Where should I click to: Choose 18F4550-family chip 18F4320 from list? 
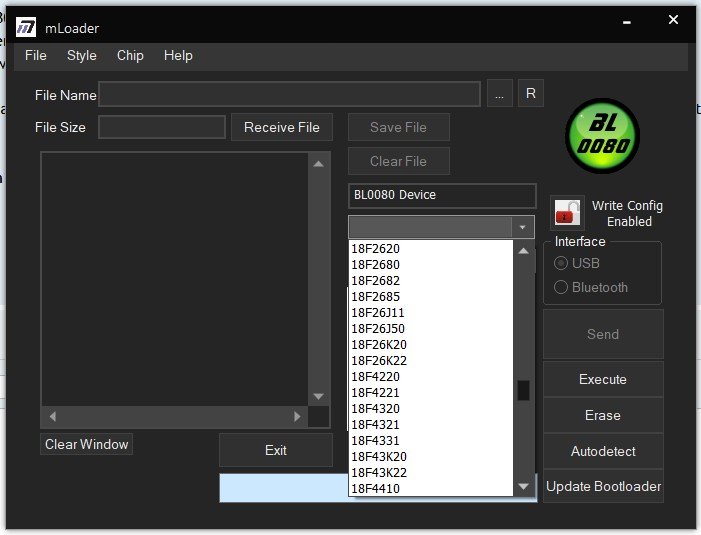pos(375,408)
